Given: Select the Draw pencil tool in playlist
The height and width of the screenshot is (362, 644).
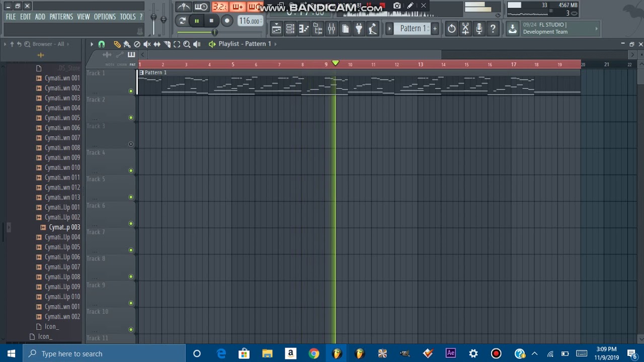Looking at the screenshot, I should point(117,44).
